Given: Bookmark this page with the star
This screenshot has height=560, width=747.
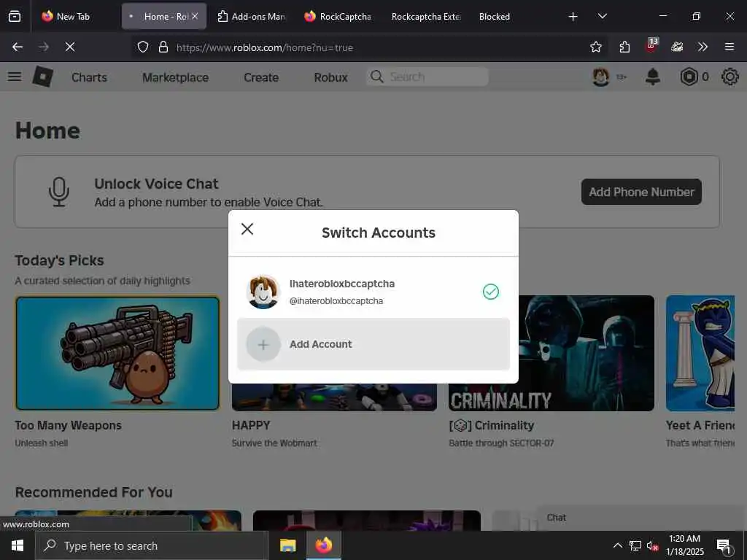Looking at the screenshot, I should (x=595, y=47).
